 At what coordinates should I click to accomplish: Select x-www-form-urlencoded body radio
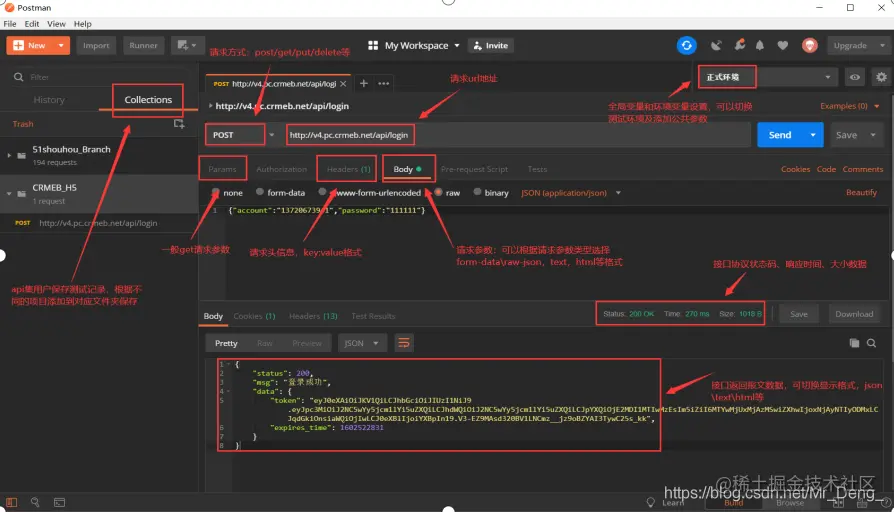coord(323,192)
